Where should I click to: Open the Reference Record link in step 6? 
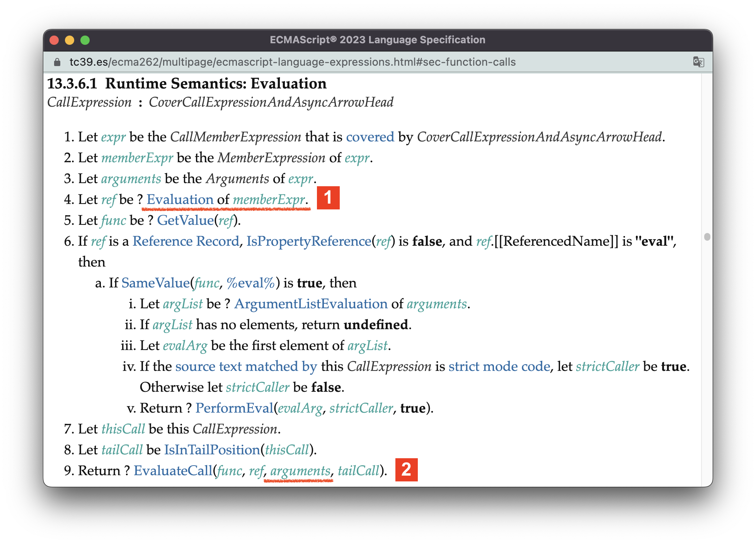(186, 241)
